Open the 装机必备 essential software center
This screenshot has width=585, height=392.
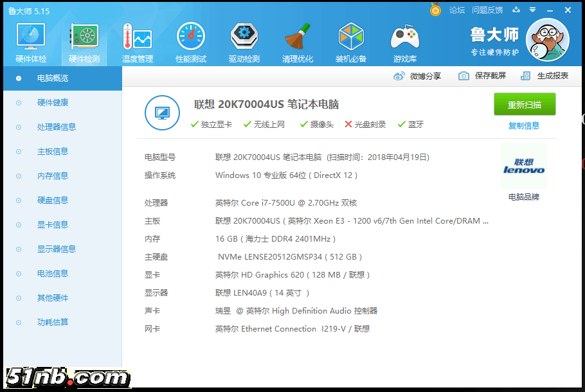click(351, 41)
